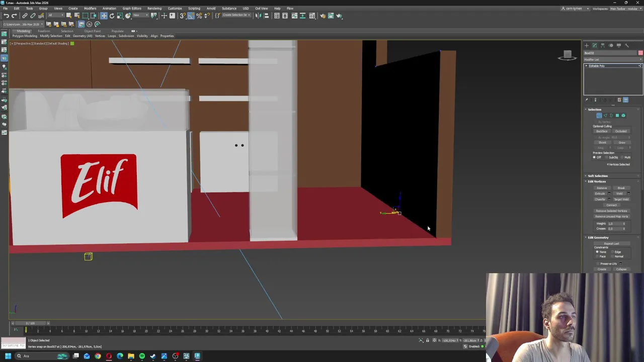Expand the Soft Selection rollout
This screenshot has height=362, width=644.
pos(598,175)
